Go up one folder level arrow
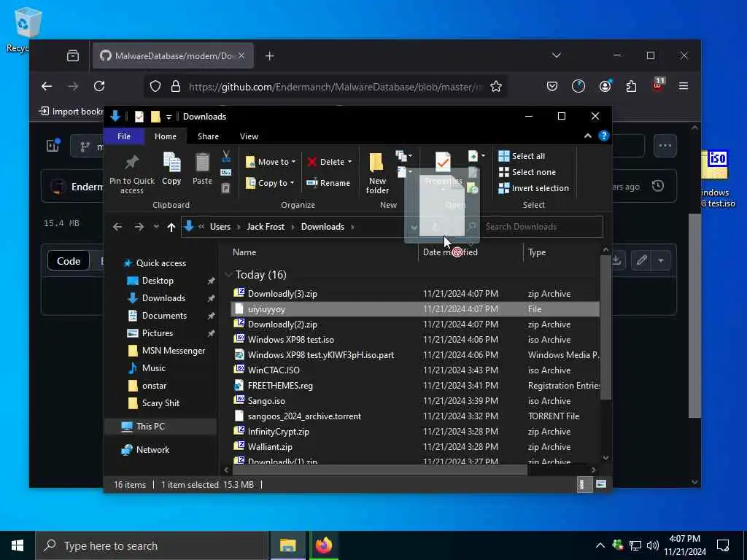This screenshot has width=747, height=560. pyautogui.click(x=171, y=227)
